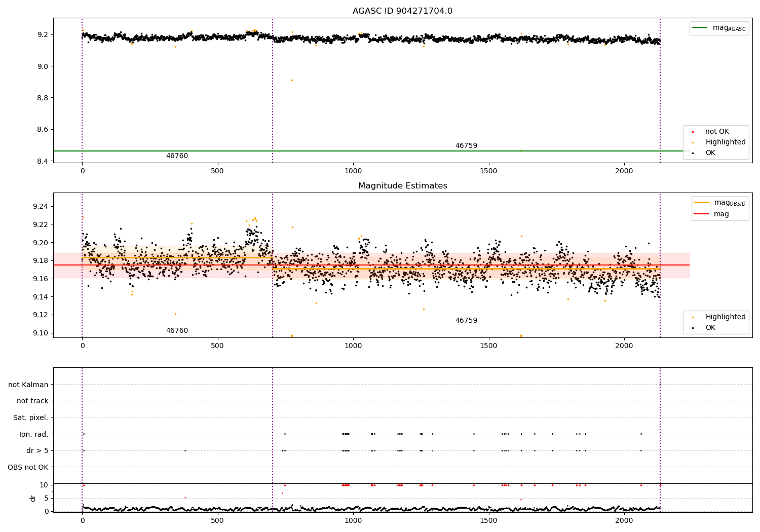
Task: Click 1500 x-tick in Magnitude Estimates plot
Action: [x=488, y=346]
